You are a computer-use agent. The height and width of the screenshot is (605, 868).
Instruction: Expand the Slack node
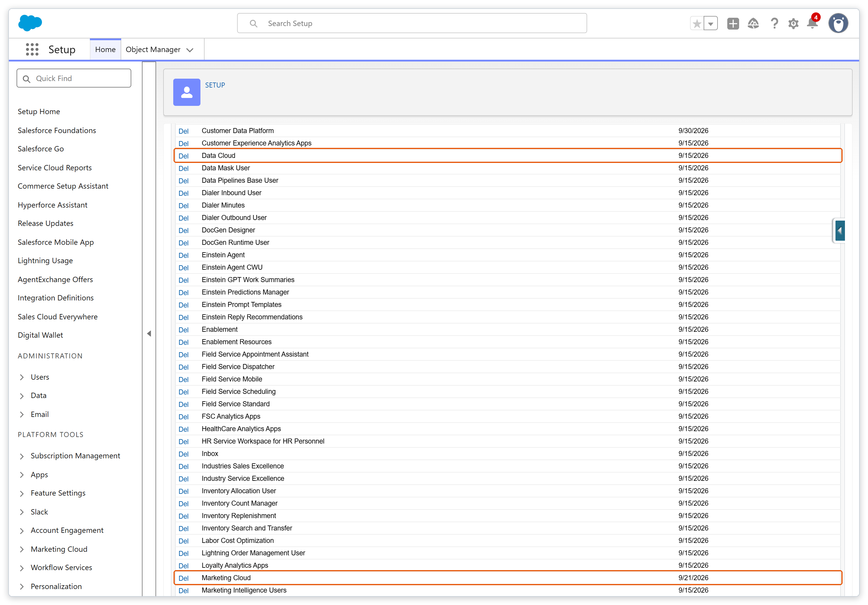click(x=22, y=512)
